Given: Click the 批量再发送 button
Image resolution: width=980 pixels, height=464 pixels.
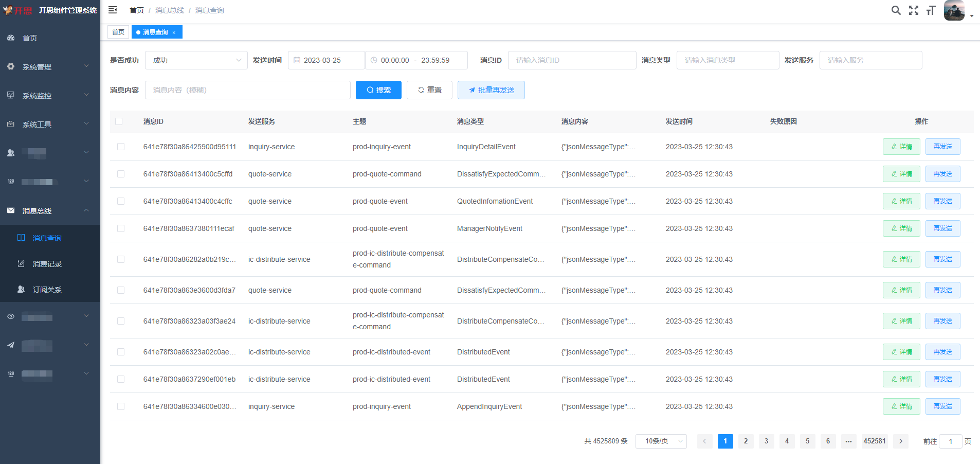Looking at the screenshot, I should click(491, 90).
